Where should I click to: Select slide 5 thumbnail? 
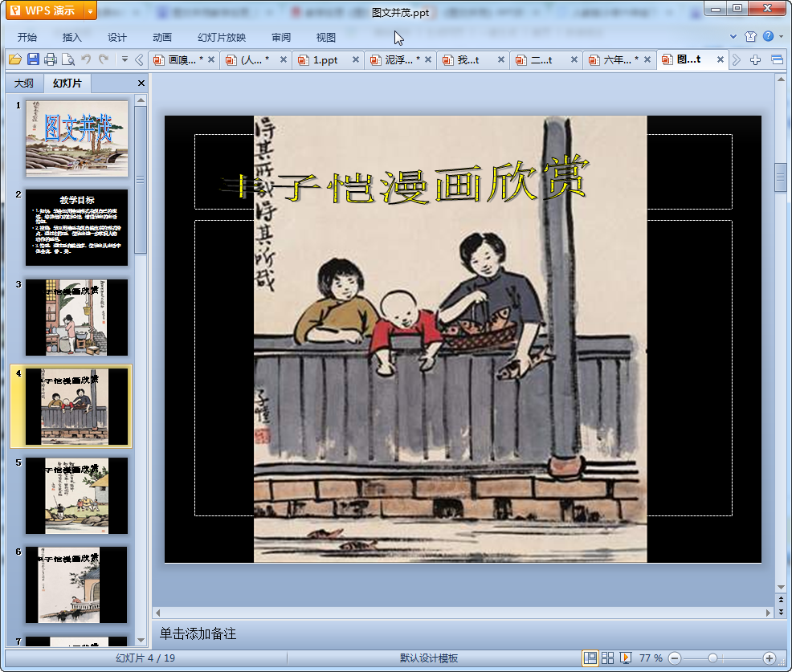click(77, 496)
